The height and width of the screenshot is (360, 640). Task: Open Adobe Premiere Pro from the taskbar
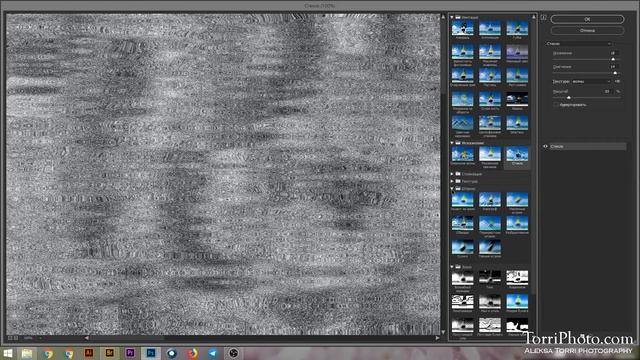tap(130, 353)
